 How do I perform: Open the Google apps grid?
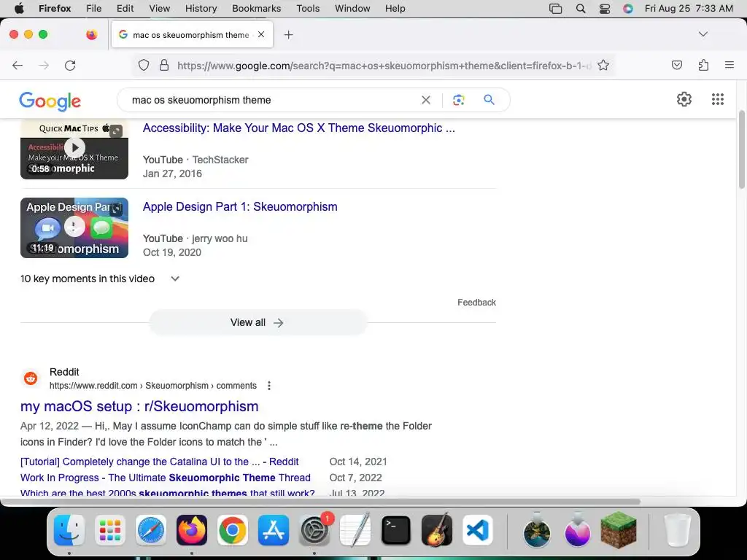pos(718,99)
